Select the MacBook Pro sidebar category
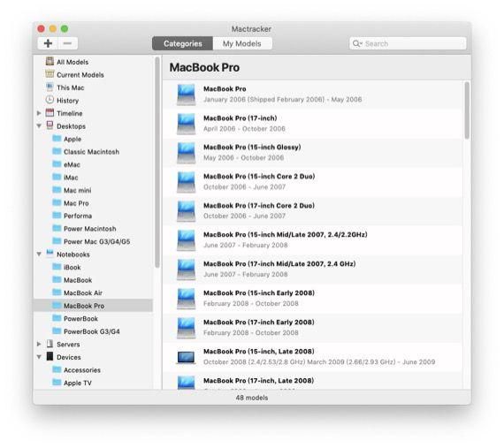Image resolution: width=504 pixels, height=448 pixels. pos(93,306)
